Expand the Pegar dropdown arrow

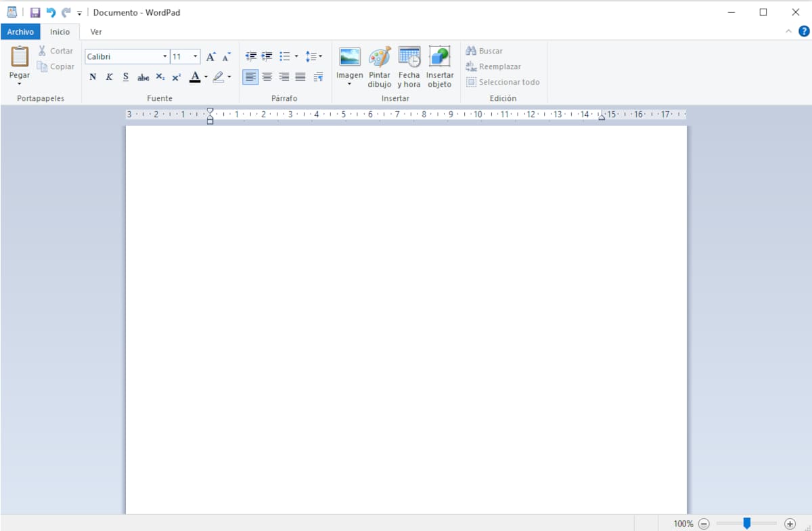[20, 84]
